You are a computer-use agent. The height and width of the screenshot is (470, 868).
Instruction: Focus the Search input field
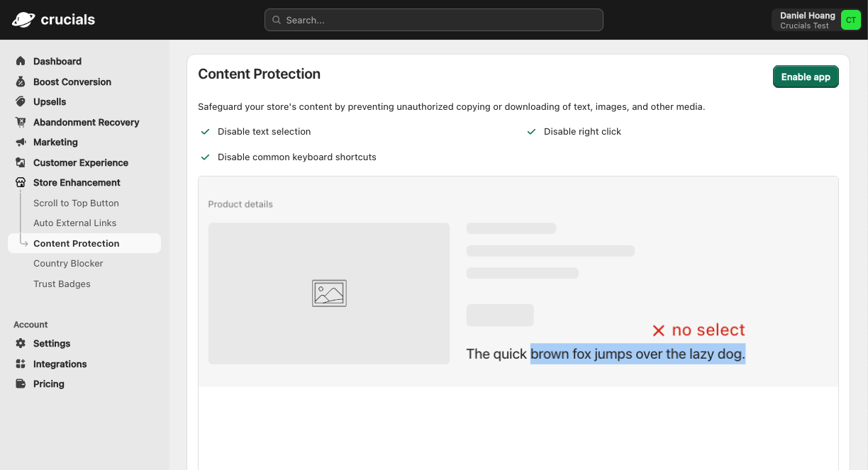coord(434,20)
